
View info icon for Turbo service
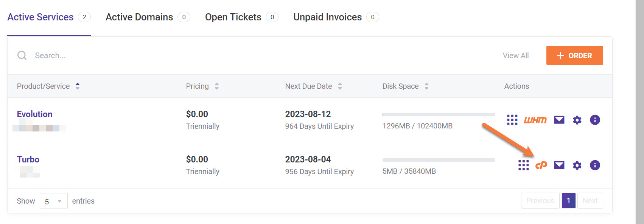[x=594, y=165]
